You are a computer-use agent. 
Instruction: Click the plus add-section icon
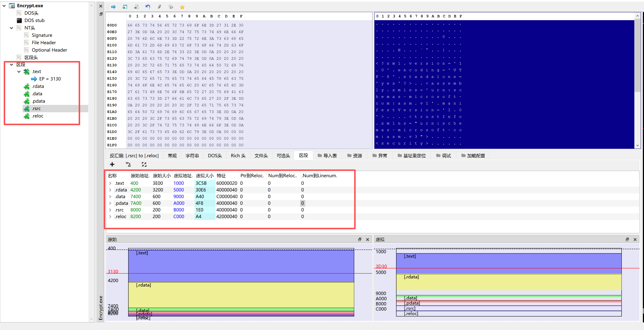pos(112,164)
